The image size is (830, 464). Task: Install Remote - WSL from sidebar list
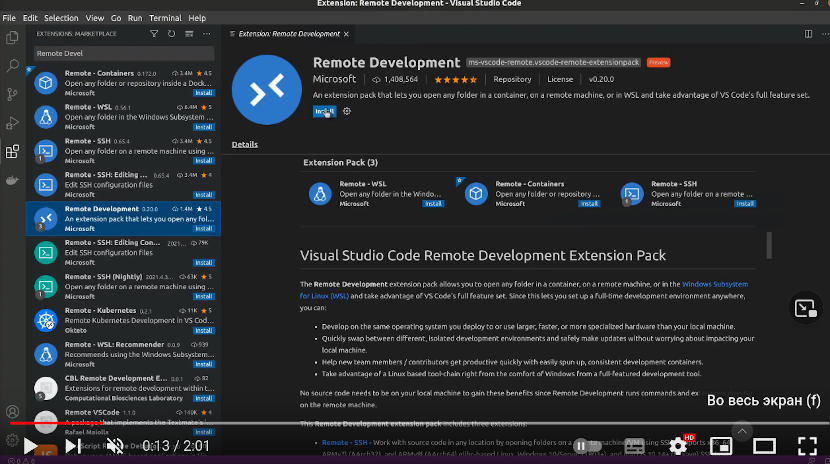point(203,127)
